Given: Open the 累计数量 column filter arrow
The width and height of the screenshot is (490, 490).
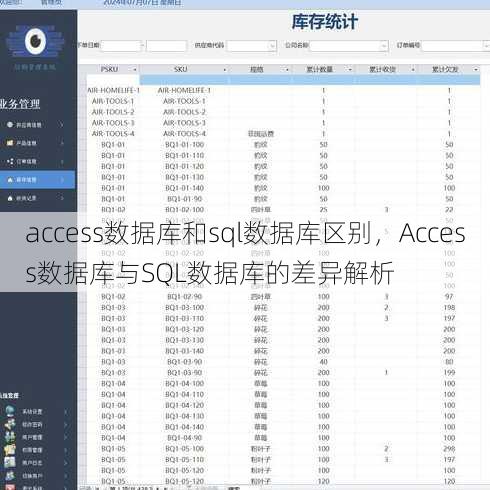Looking at the screenshot, I should point(350,69).
